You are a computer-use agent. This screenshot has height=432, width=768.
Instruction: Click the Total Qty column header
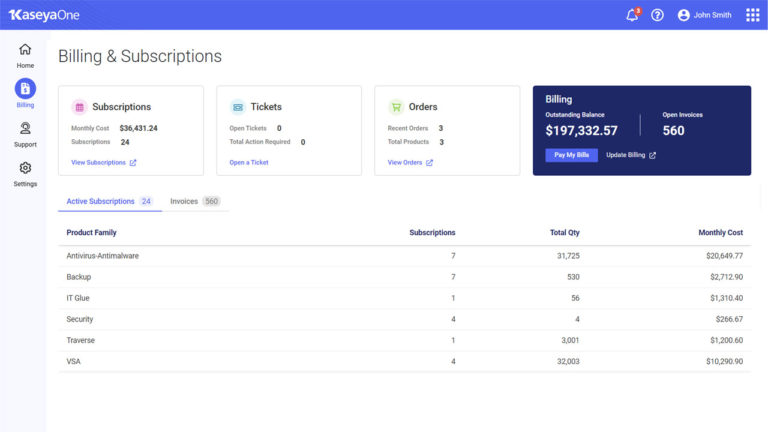(565, 233)
